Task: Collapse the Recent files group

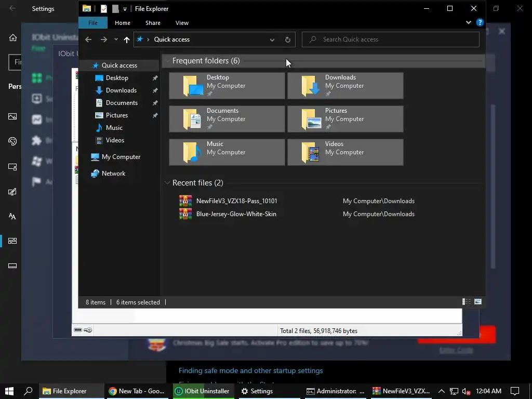Action: pos(167,183)
